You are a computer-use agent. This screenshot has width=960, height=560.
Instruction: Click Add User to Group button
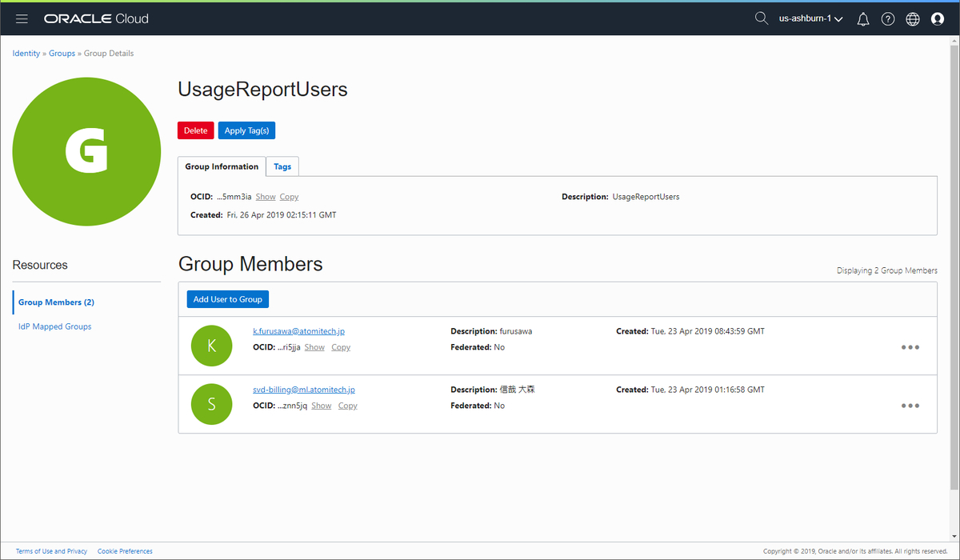click(x=228, y=299)
